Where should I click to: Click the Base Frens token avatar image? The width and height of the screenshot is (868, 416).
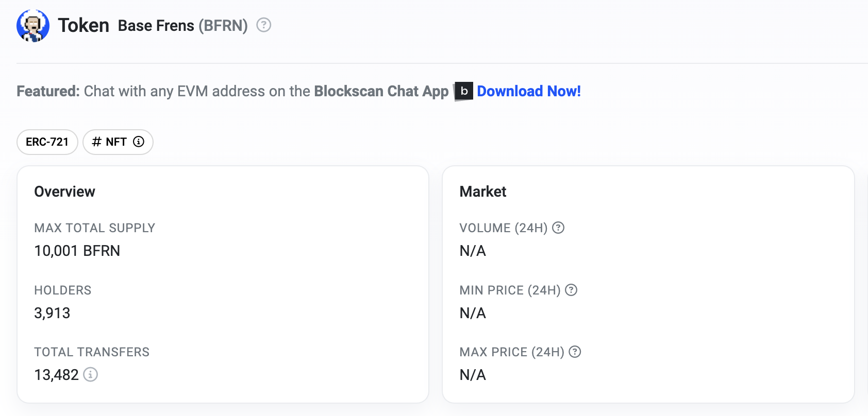pos(33,25)
